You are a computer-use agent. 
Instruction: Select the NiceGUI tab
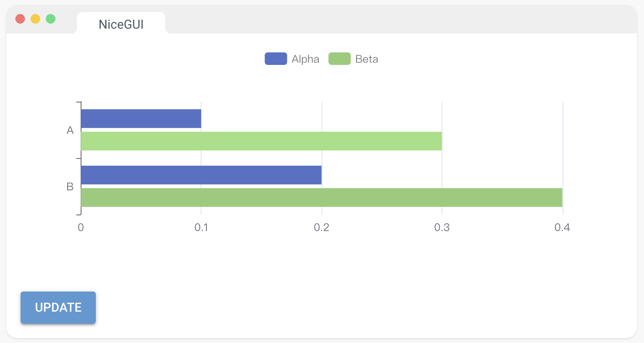click(121, 24)
